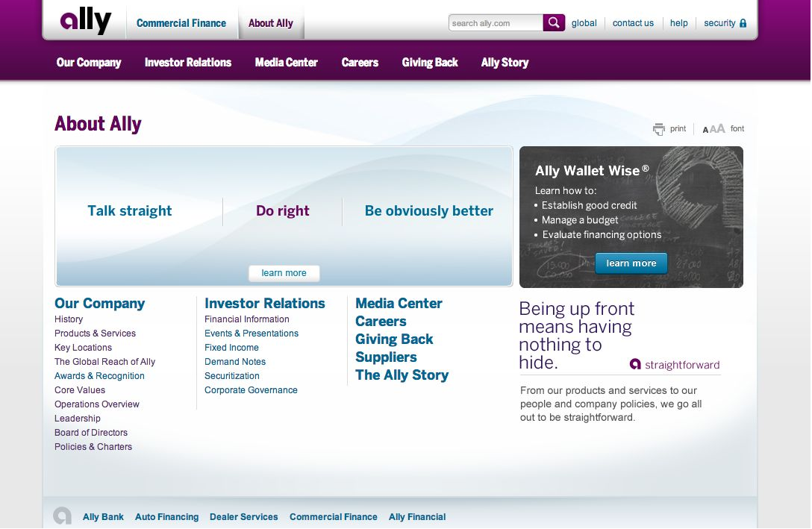Open the Careers section heading
Viewport: 812px width, 529px height.
pos(381,322)
